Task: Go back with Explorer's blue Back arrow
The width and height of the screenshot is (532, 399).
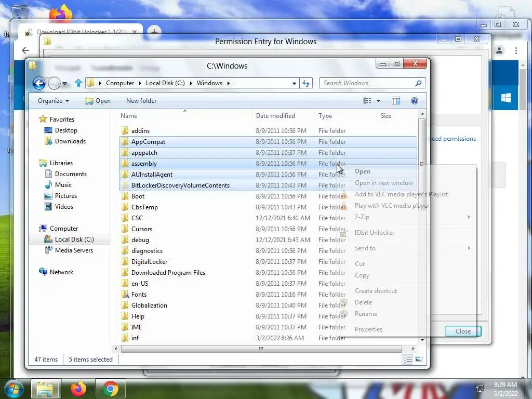Action: coord(39,83)
